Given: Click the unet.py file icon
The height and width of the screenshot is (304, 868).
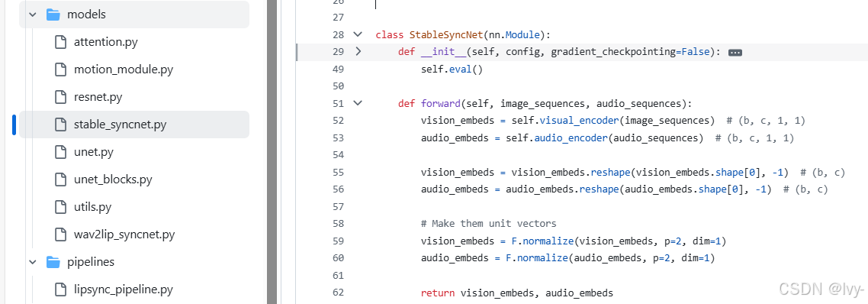Looking at the screenshot, I should [61, 152].
